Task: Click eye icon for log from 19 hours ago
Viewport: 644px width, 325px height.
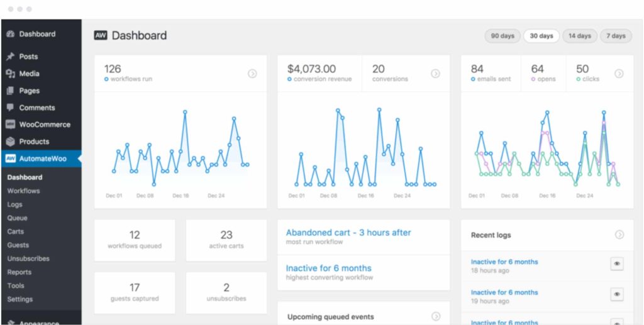Action: coord(617,294)
